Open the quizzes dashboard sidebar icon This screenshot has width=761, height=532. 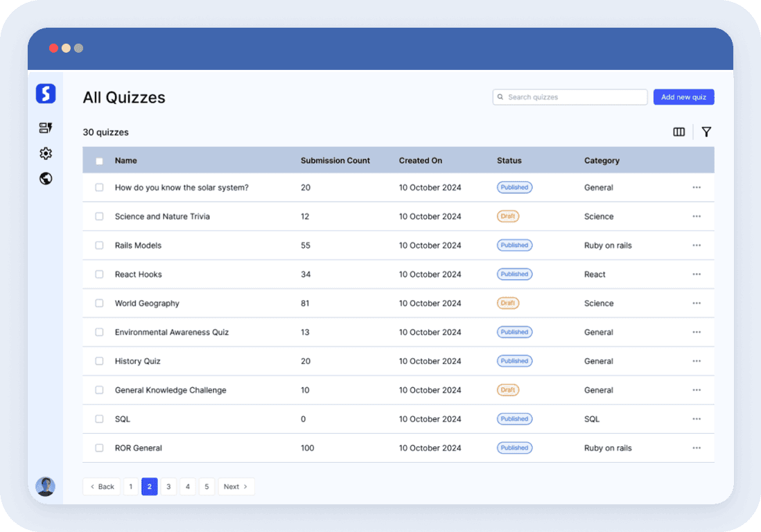coord(46,128)
